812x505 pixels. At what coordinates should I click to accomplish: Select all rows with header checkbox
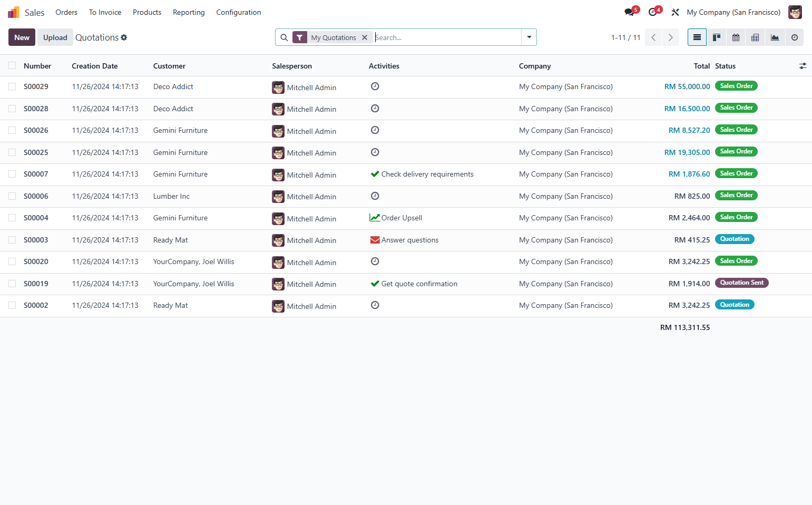12,65
